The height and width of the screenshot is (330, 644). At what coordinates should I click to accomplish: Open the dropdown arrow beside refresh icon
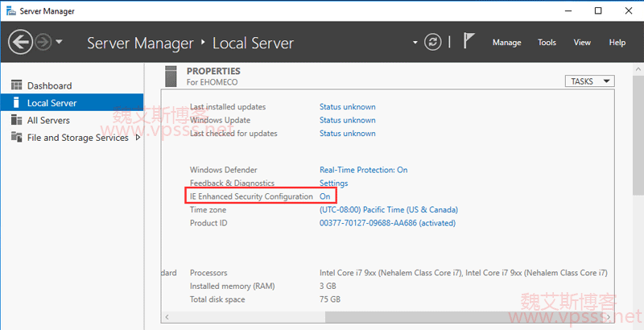click(415, 43)
